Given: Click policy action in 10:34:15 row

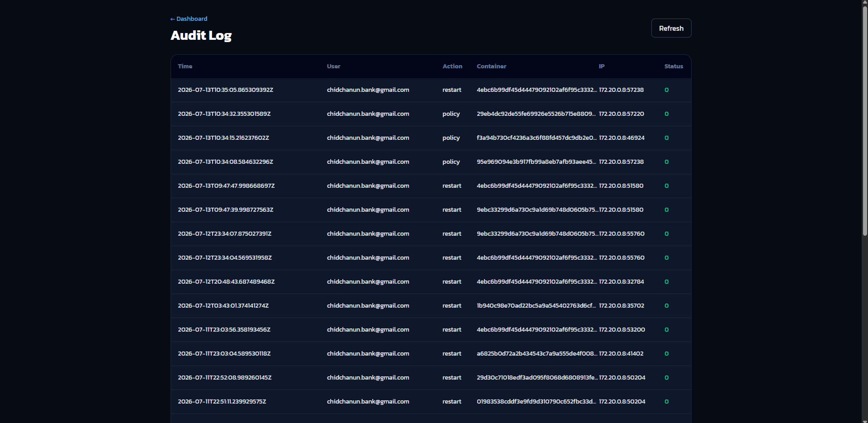Looking at the screenshot, I should tap(451, 138).
